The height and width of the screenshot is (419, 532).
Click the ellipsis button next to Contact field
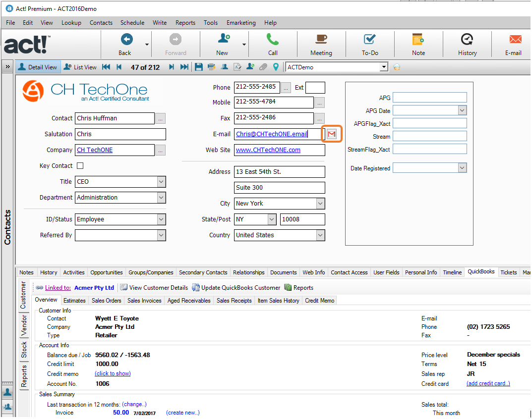[x=161, y=119]
